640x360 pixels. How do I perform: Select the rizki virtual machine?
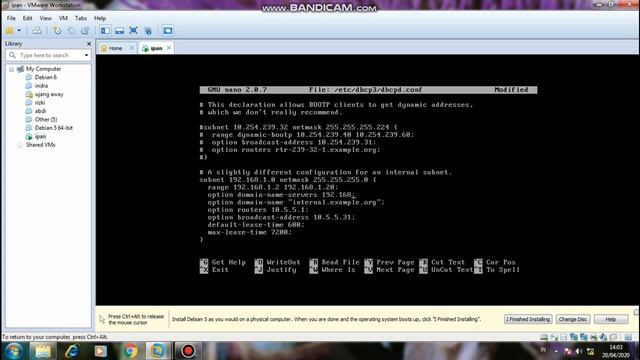click(x=40, y=102)
